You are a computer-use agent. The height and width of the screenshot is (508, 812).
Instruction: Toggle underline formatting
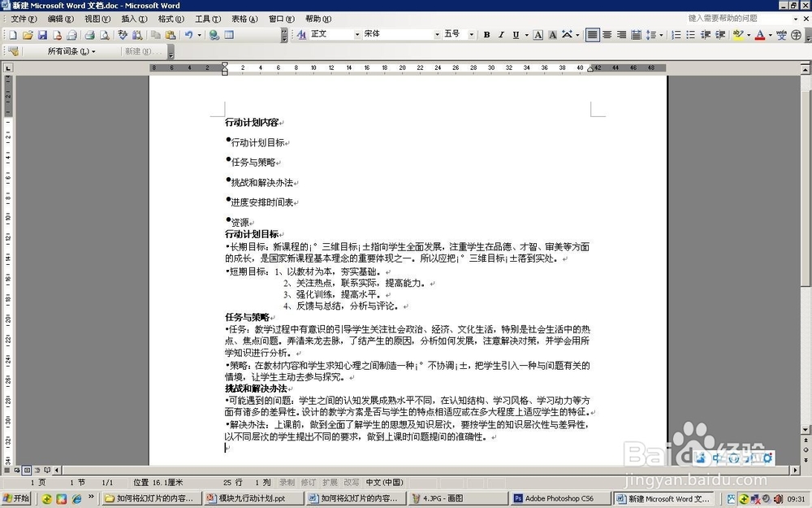(515, 34)
